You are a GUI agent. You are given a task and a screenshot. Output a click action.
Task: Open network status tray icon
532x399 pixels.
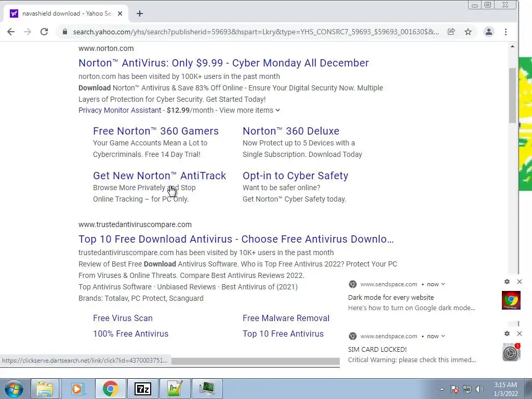tap(467, 389)
